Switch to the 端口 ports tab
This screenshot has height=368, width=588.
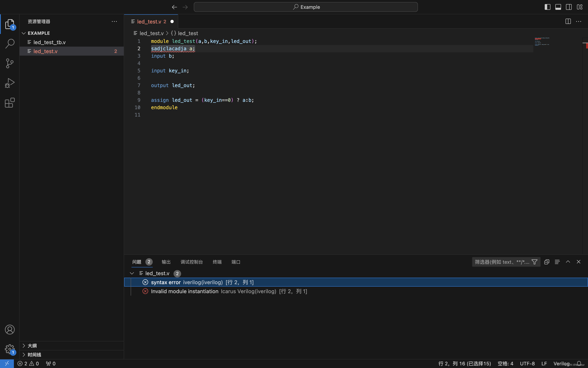tap(236, 262)
